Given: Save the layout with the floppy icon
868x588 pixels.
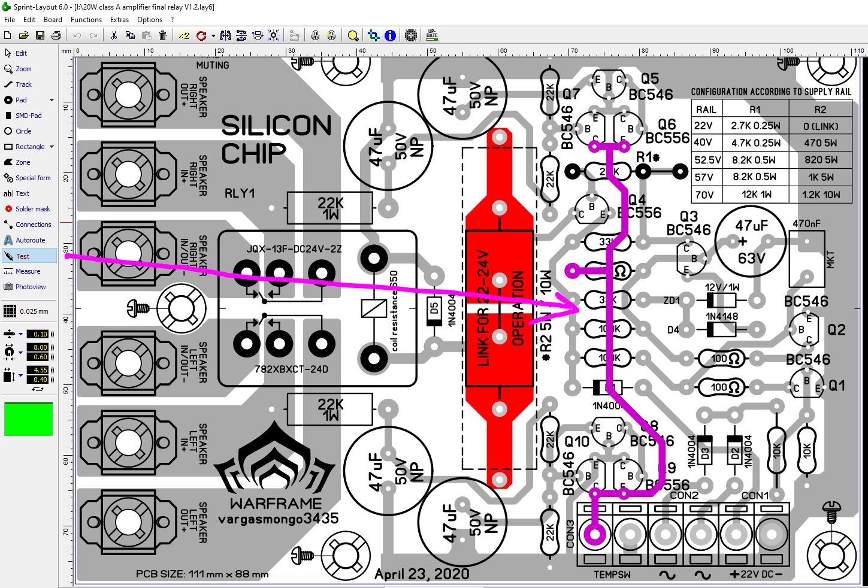Looking at the screenshot, I should pos(40,35).
